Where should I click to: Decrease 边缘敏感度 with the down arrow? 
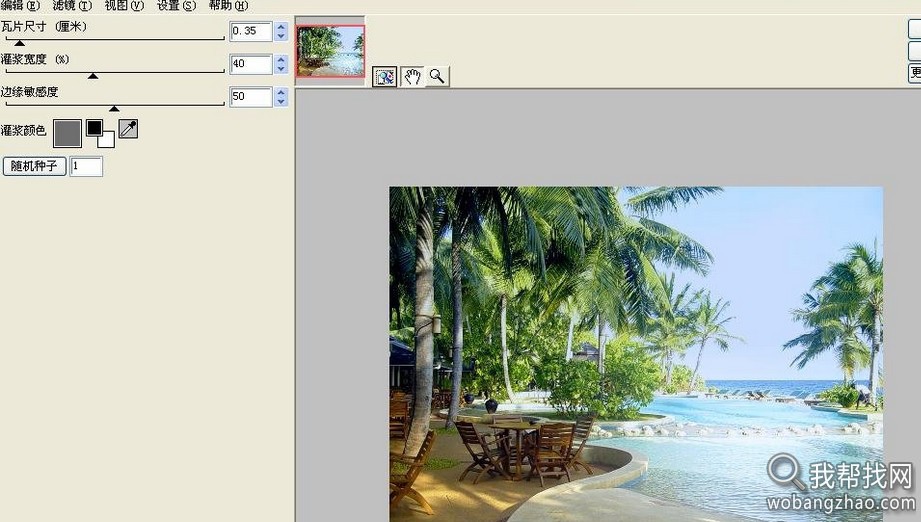[x=281, y=102]
